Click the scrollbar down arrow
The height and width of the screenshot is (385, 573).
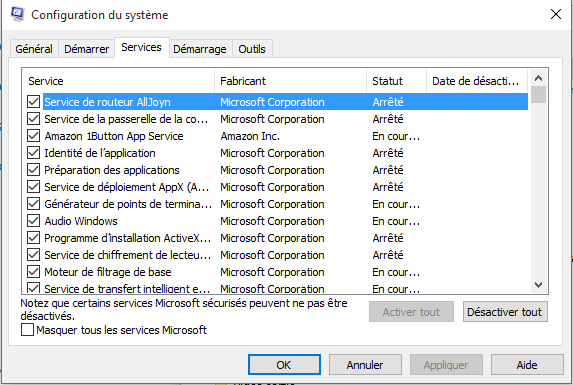(538, 285)
